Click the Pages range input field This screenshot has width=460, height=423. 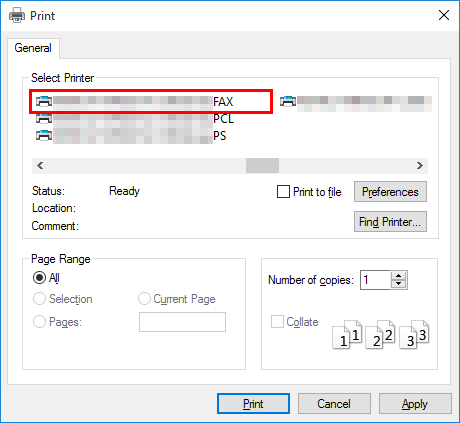pyautogui.click(x=182, y=322)
